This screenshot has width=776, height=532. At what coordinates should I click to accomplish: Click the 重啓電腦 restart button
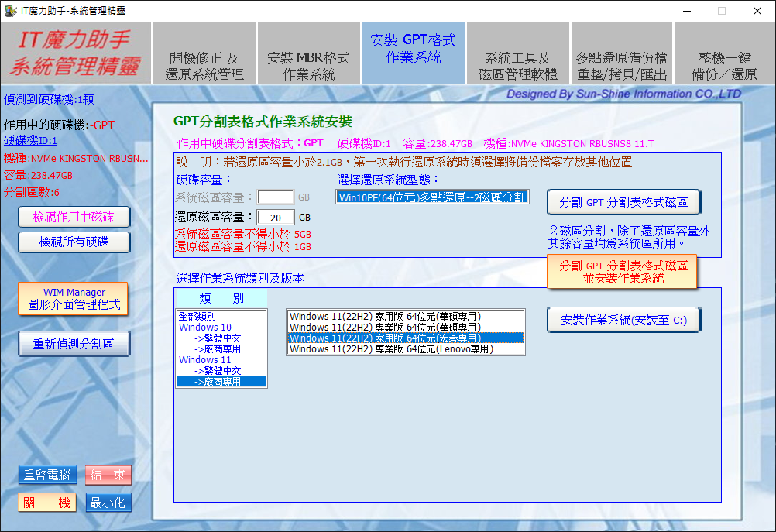pos(47,475)
